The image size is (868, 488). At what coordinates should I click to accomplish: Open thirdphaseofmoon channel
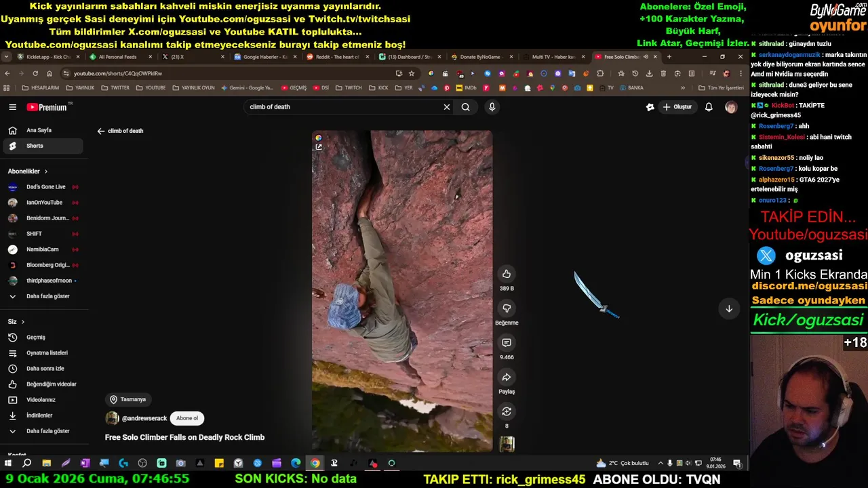[42, 281]
